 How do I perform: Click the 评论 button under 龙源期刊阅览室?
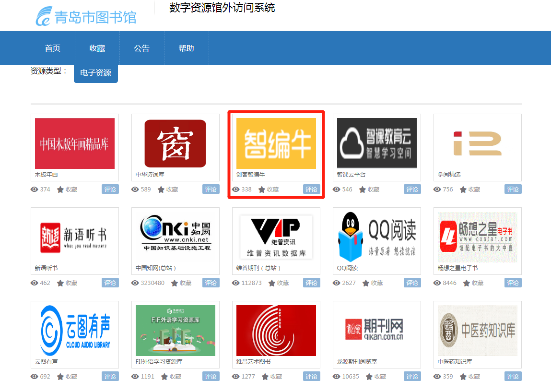click(412, 376)
